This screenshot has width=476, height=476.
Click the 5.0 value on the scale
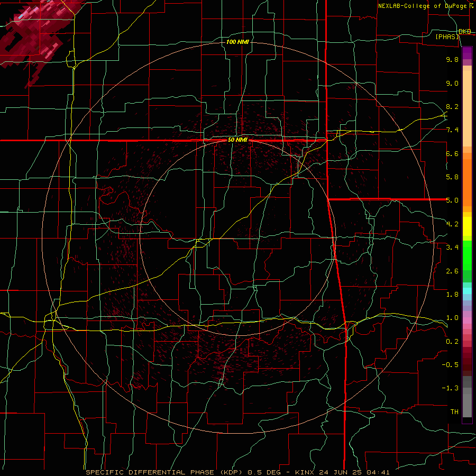pos(452,200)
